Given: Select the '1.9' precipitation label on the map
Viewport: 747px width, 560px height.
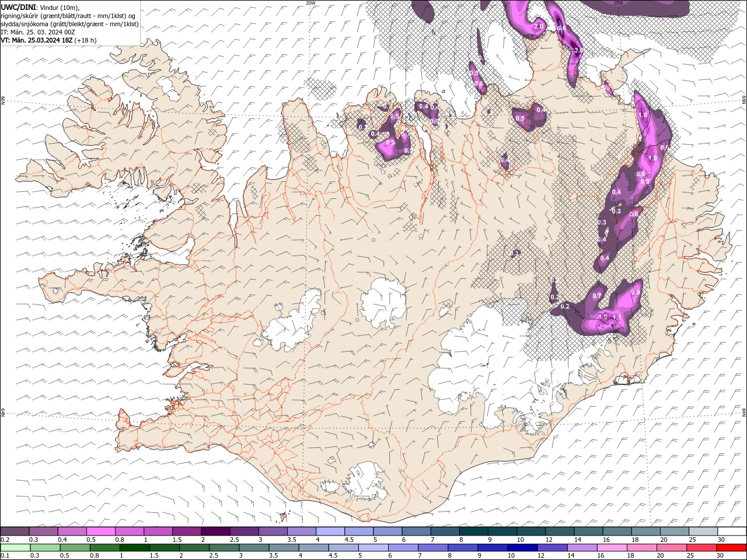Looking at the screenshot, I should pos(653,158).
